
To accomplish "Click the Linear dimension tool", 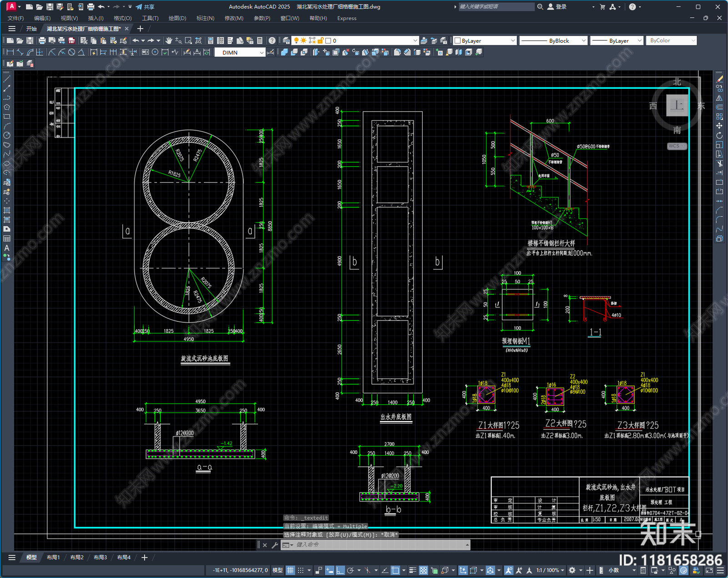I will tap(10, 52).
